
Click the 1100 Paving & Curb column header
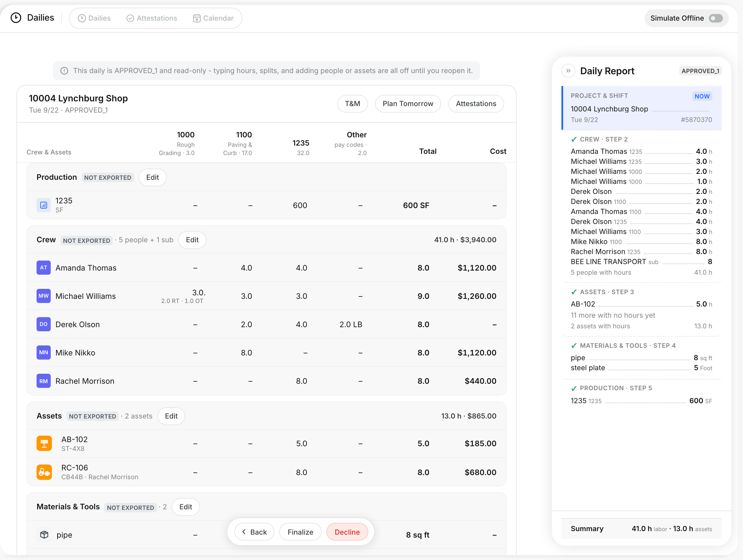pos(237,143)
